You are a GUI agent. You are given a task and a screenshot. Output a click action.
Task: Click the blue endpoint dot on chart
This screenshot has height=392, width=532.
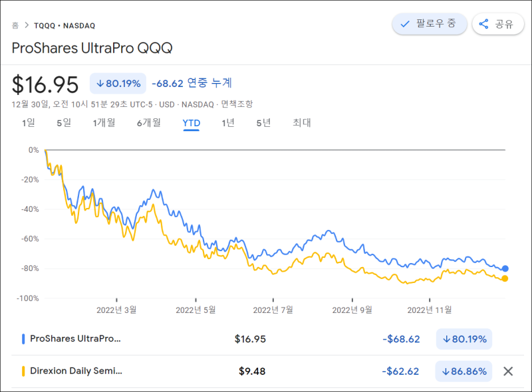[505, 268]
